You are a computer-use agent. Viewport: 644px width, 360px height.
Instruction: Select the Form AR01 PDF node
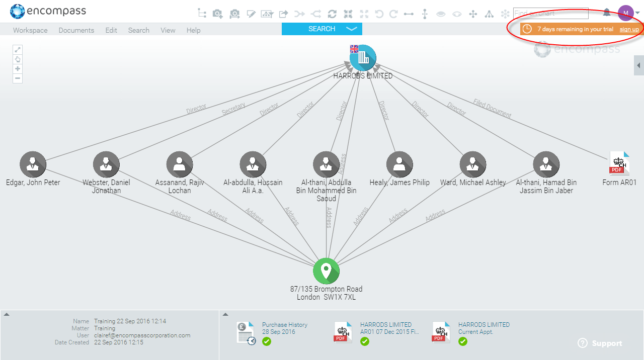(619, 163)
